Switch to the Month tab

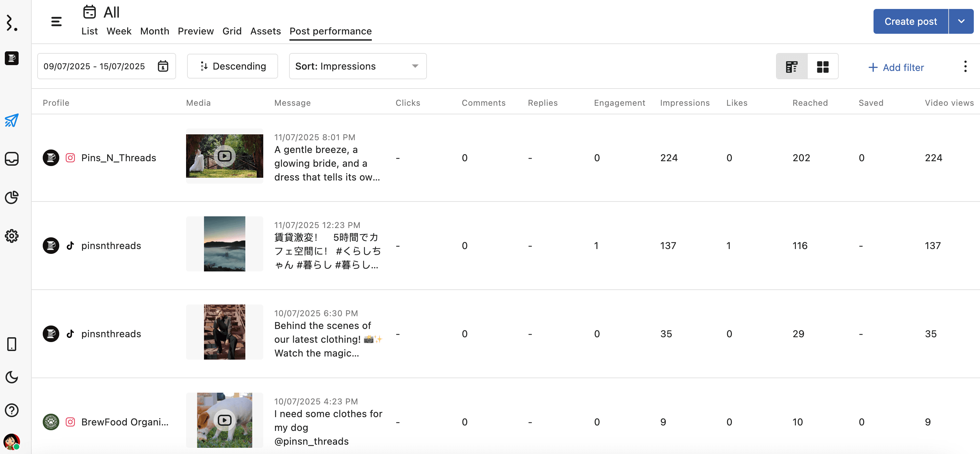pyautogui.click(x=154, y=31)
